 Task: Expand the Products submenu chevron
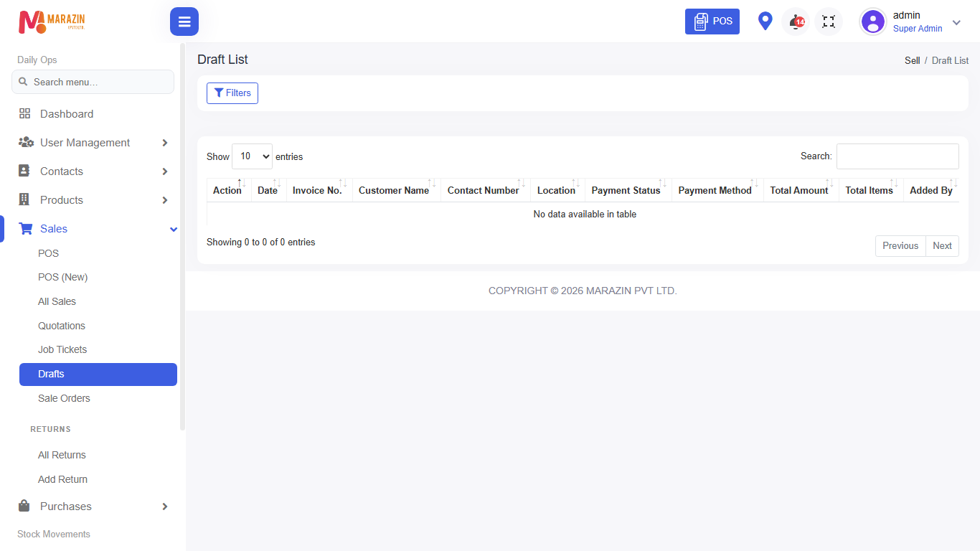click(165, 200)
